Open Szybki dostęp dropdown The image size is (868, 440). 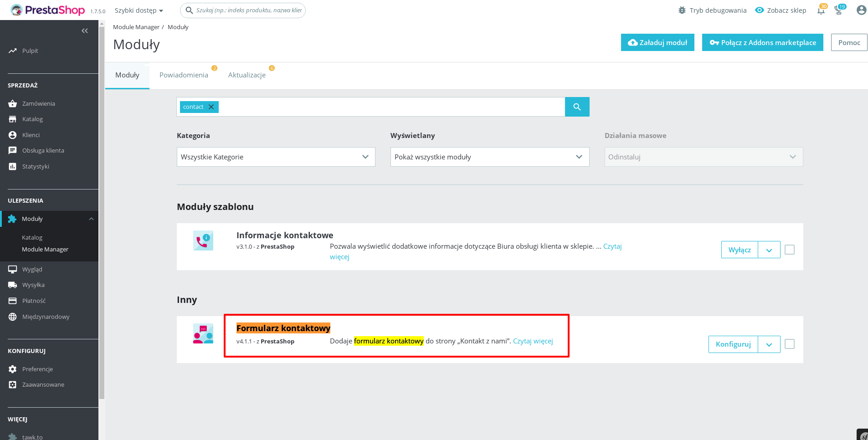click(x=139, y=10)
